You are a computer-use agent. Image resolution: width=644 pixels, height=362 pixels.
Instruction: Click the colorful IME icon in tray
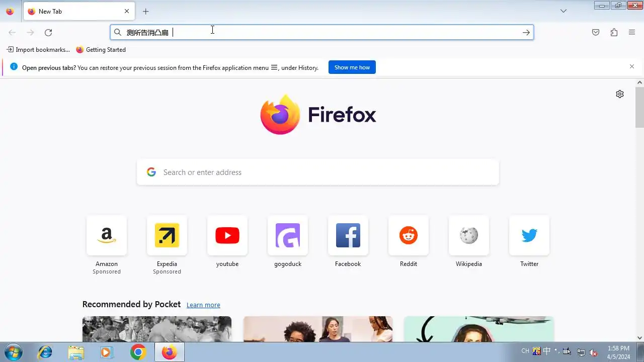(x=537, y=351)
